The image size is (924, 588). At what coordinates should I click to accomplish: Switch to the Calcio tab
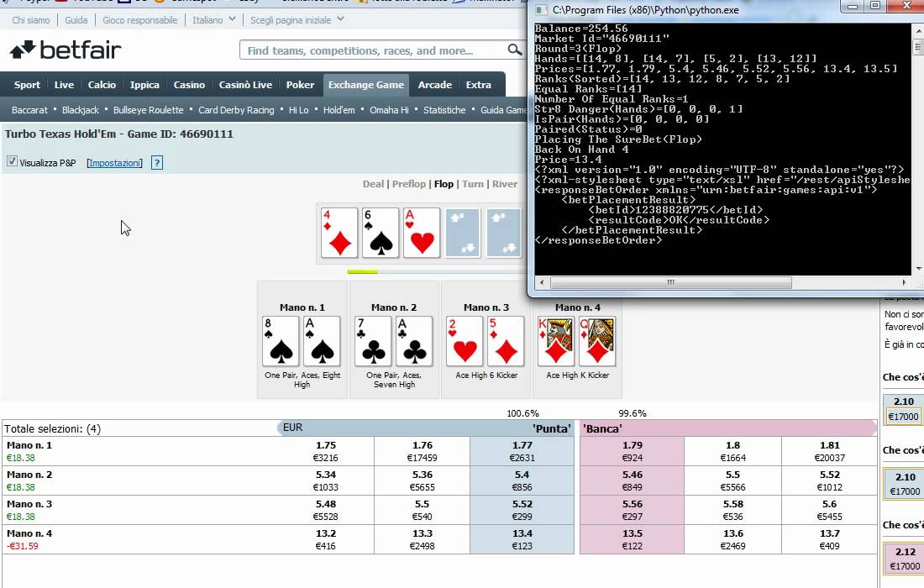102,85
